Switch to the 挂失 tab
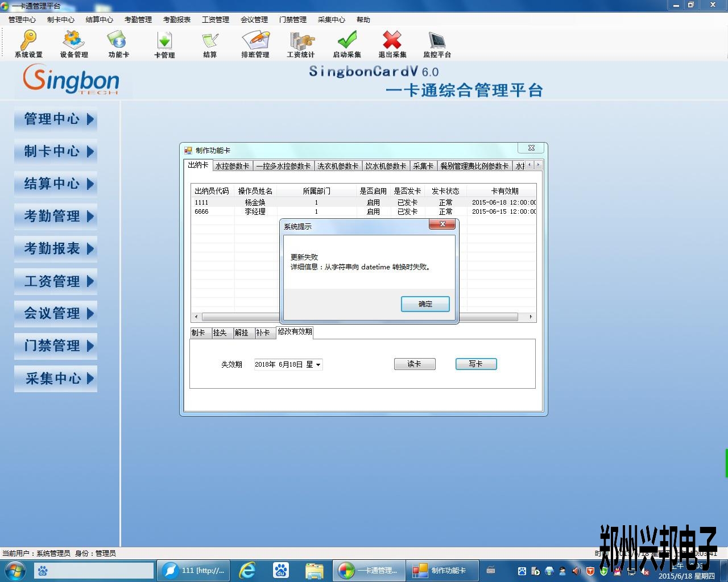Screen dimensions: 728x582 (x=220, y=332)
